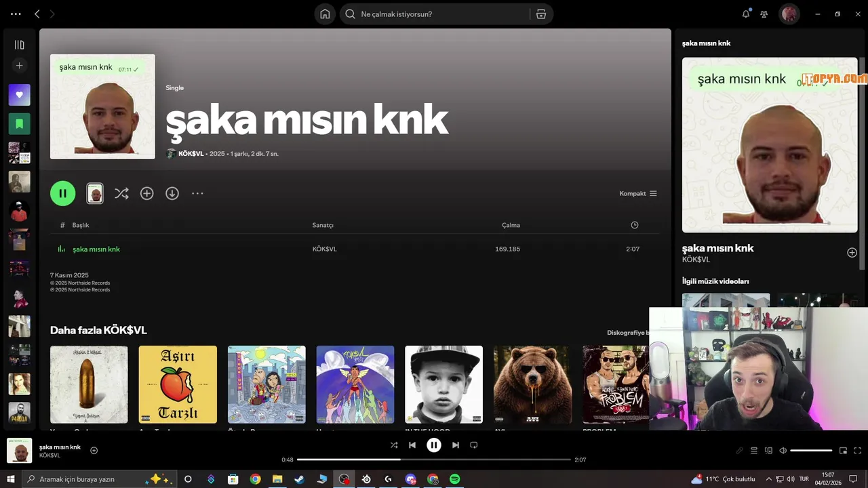Add song to library from right panel
The height and width of the screenshot is (488, 868).
(852, 253)
